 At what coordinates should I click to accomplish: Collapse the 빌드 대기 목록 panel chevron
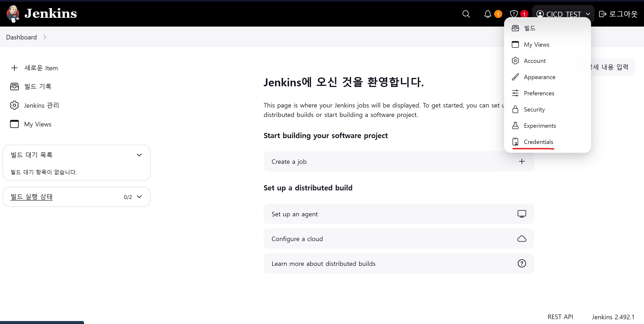(x=139, y=155)
